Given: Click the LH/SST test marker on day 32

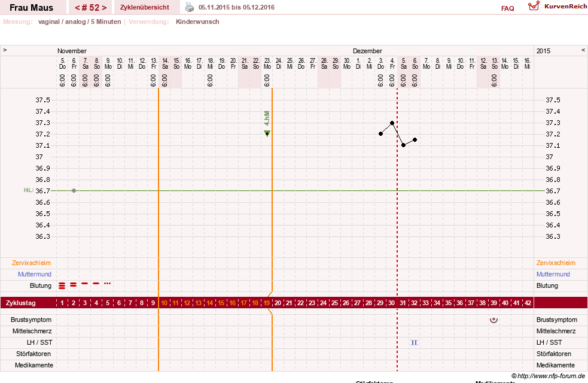Looking at the screenshot, I should (414, 342).
